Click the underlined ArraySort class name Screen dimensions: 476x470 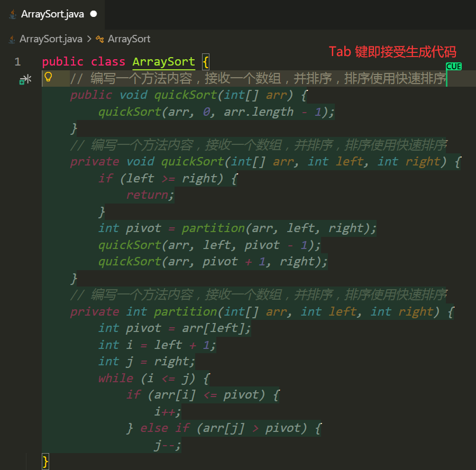[x=163, y=61]
